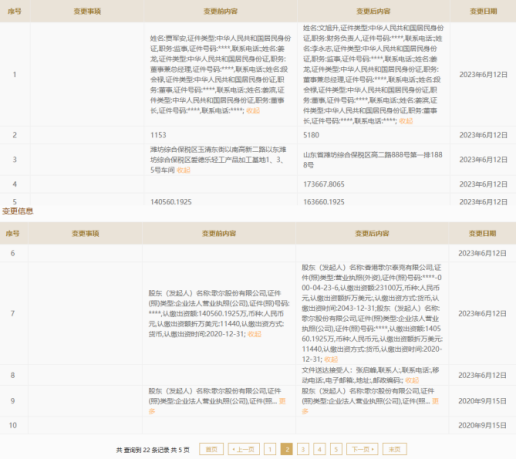Viewport: 517px width, 460px height.
Task: Click row 7 before-change text mentioning 歌尔股份有限公司
Action: pos(219,313)
